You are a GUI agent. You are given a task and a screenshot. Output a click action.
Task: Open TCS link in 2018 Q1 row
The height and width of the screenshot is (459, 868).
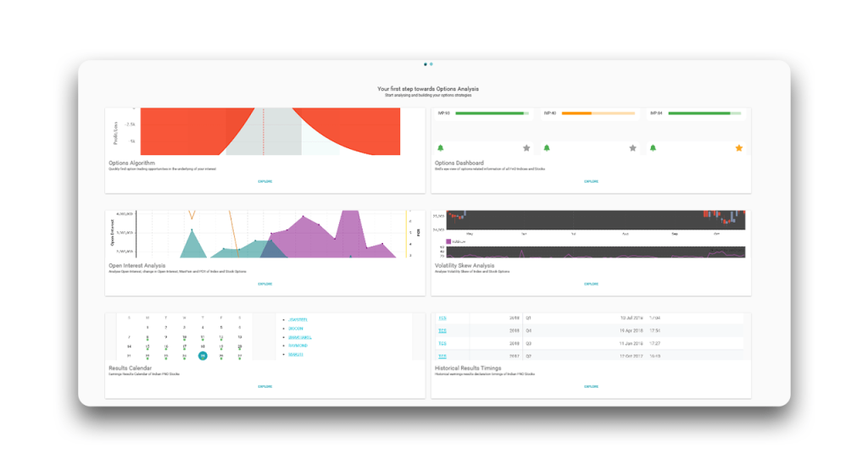[x=442, y=318]
